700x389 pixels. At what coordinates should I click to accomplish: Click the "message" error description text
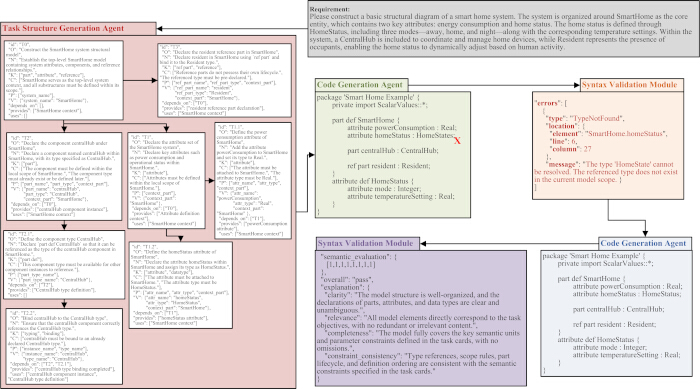[606, 172]
